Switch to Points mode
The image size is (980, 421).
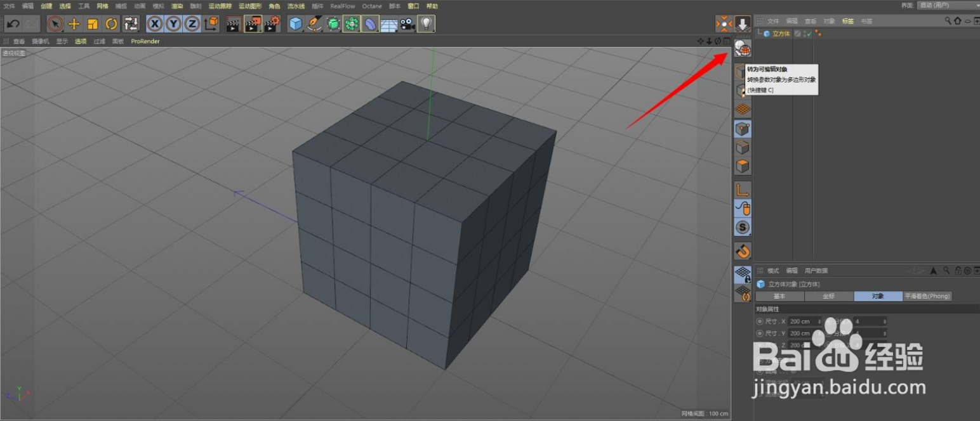tap(743, 129)
